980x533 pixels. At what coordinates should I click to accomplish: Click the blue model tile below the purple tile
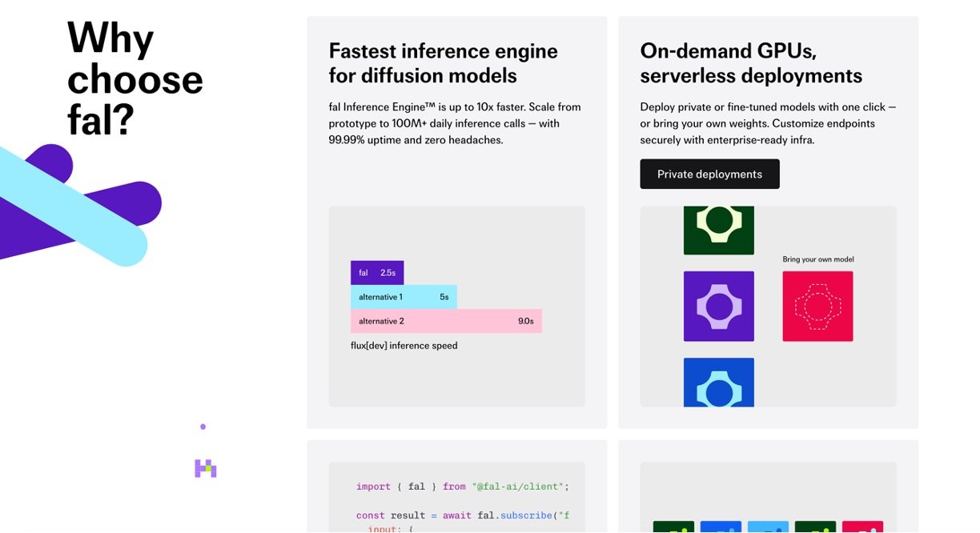[718, 383]
